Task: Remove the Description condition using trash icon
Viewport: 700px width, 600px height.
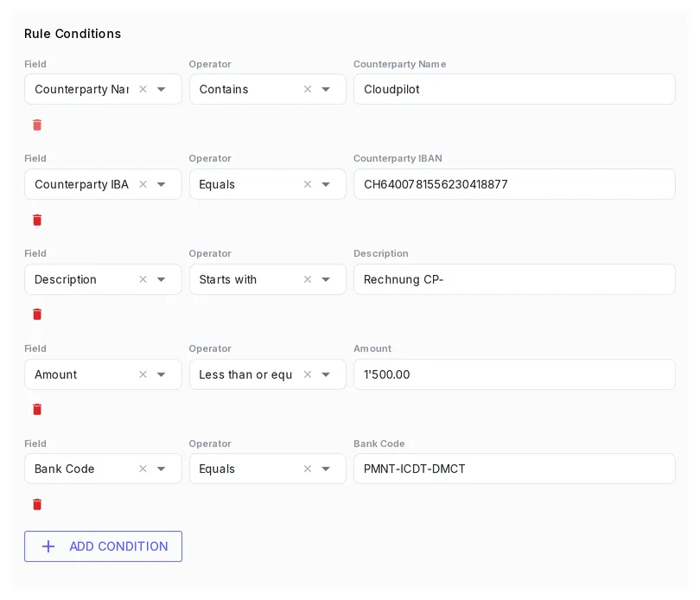Action: [x=37, y=315]
